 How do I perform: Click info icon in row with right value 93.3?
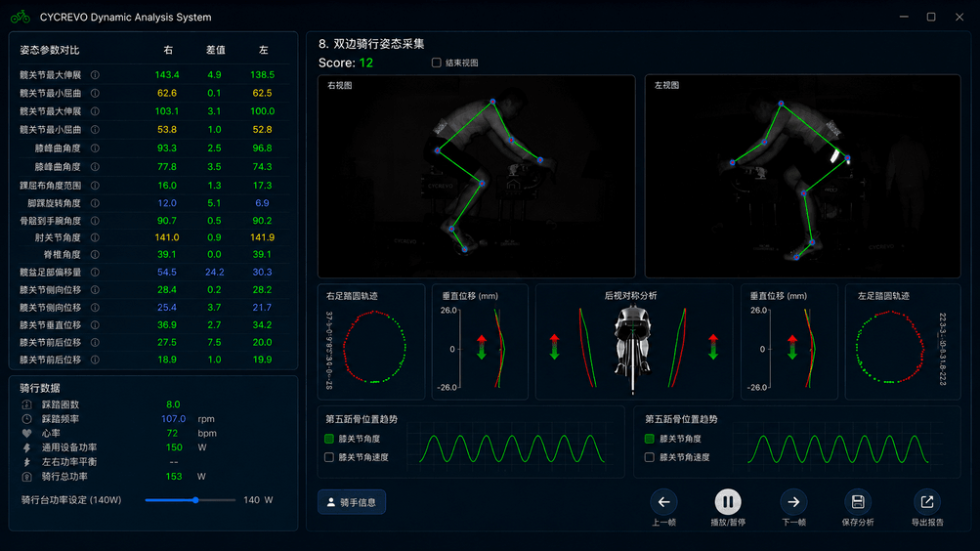pos(95,148)
